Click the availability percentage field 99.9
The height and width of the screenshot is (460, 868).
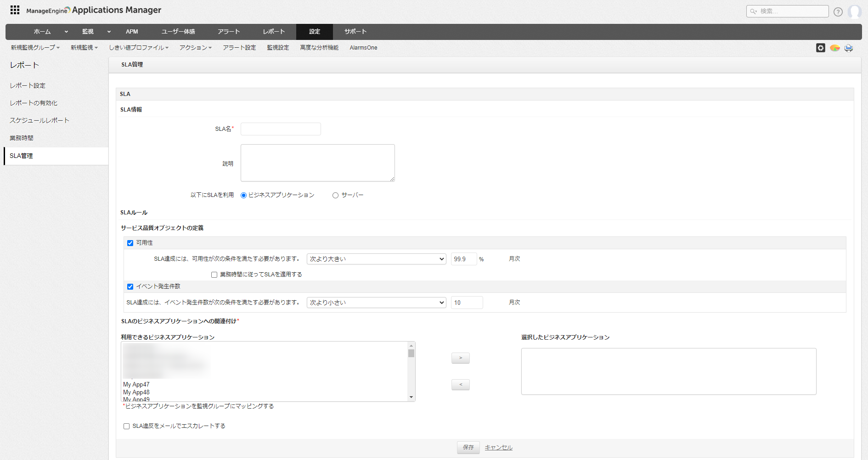click(x=464, y=259)
